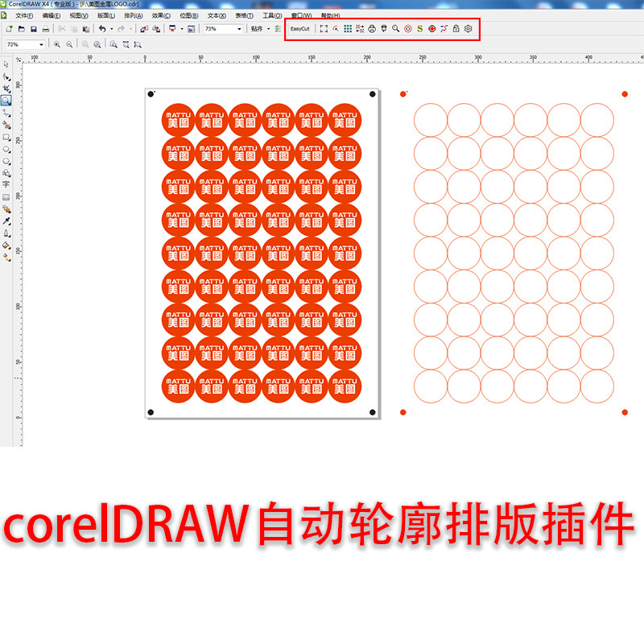Click EasyCut printer icon
Screen dimensions: 644x644
[372, 29]
